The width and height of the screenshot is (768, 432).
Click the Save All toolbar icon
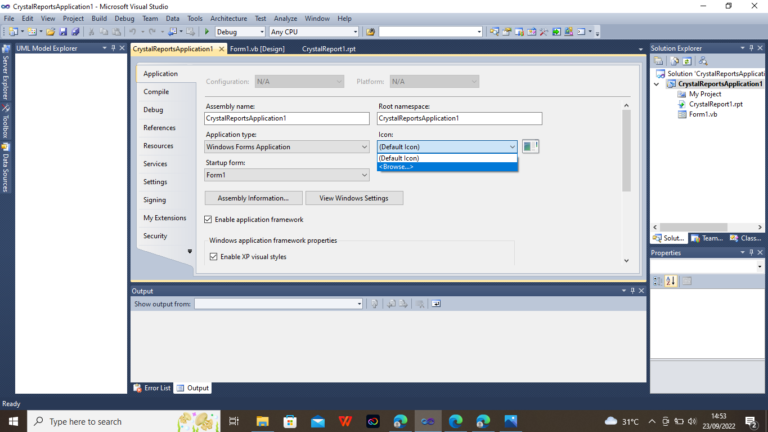click(75, 32)
